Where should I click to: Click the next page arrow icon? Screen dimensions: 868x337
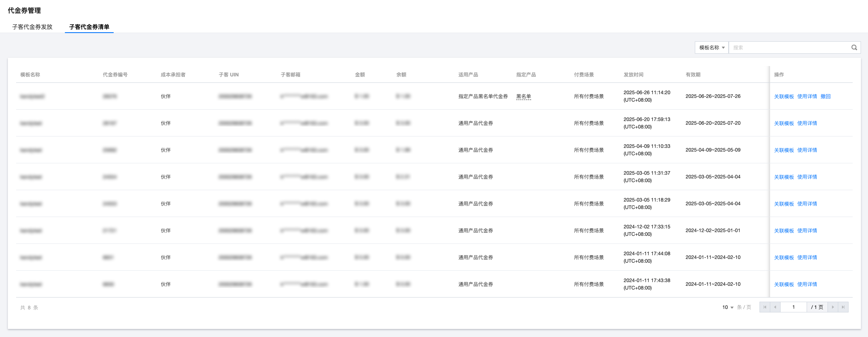pos(833,307)
